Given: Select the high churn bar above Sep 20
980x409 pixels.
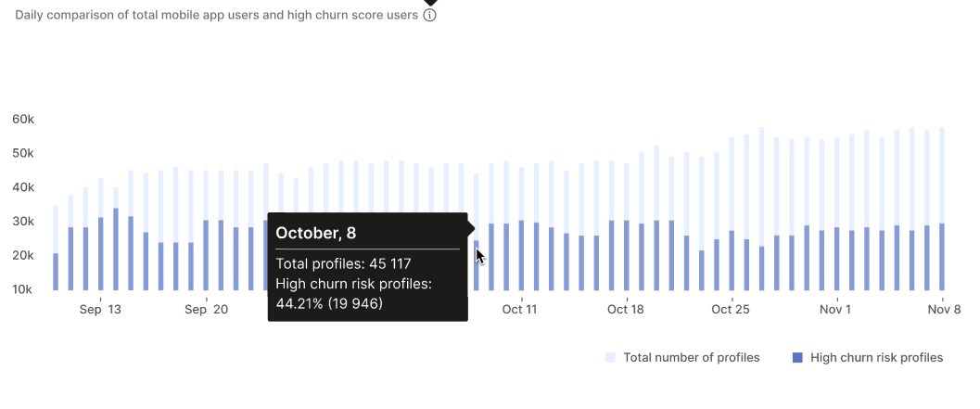Looking at the screenshot, I should 206,256.
